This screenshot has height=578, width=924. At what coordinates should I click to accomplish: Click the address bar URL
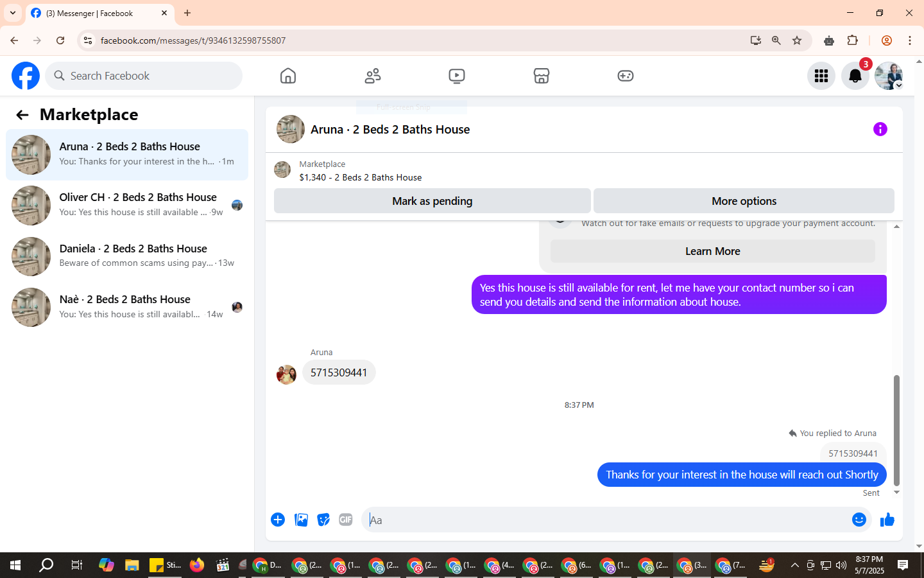pyautogui.click(x=193, y=40)
